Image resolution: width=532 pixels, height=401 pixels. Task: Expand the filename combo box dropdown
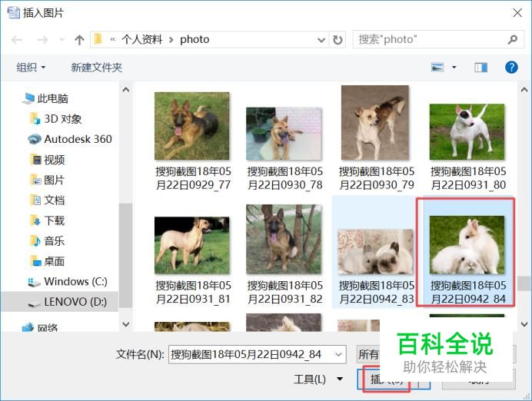coord(338,355)
